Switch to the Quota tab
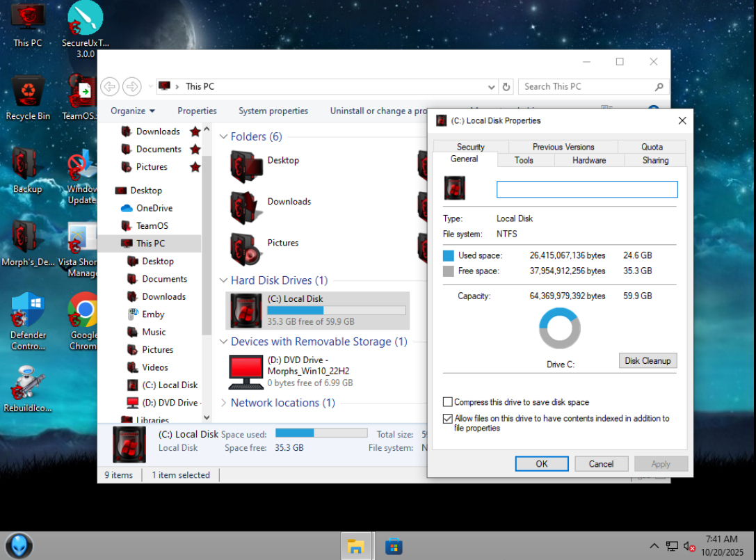Image resolution: width=756 pixels, height=560 pixels. (652, 147)
